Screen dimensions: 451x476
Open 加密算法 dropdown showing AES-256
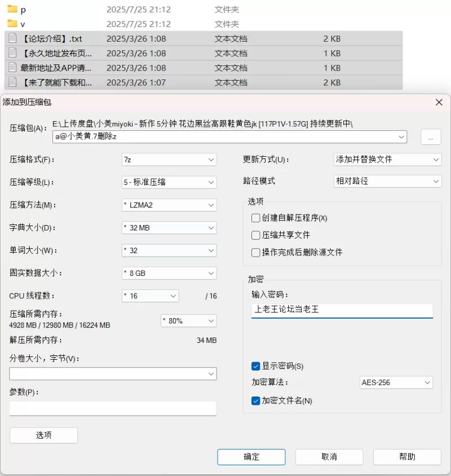tap(396, 382)
